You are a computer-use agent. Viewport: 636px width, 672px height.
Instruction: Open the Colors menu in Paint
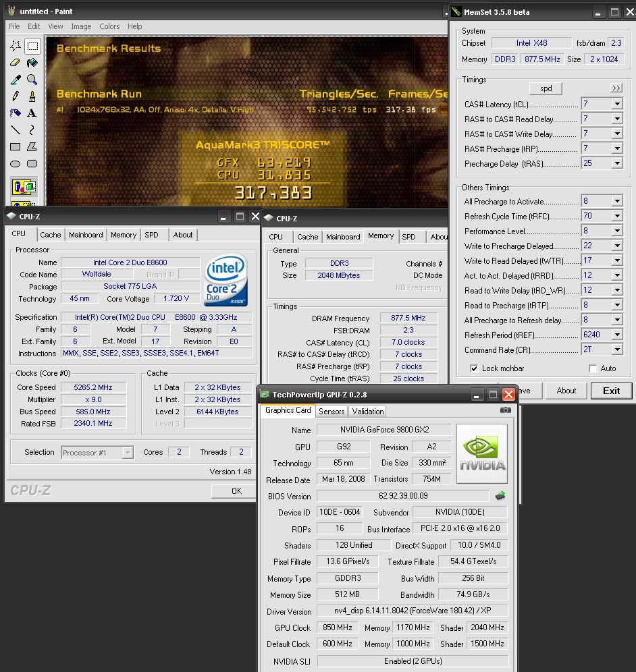(109, 26)
